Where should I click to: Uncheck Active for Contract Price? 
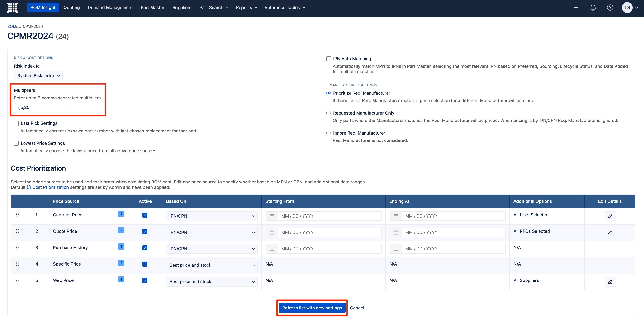[145, 215]
